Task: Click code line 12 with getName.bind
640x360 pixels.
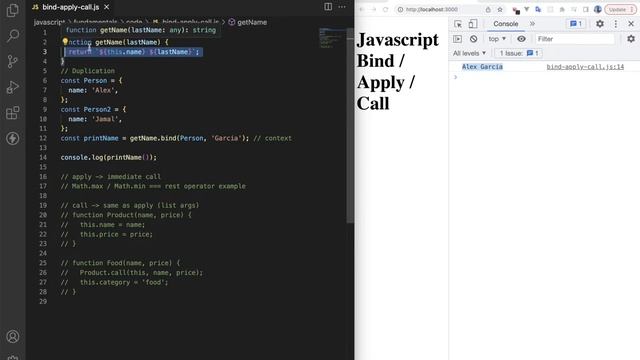Action: pos(176,138)
